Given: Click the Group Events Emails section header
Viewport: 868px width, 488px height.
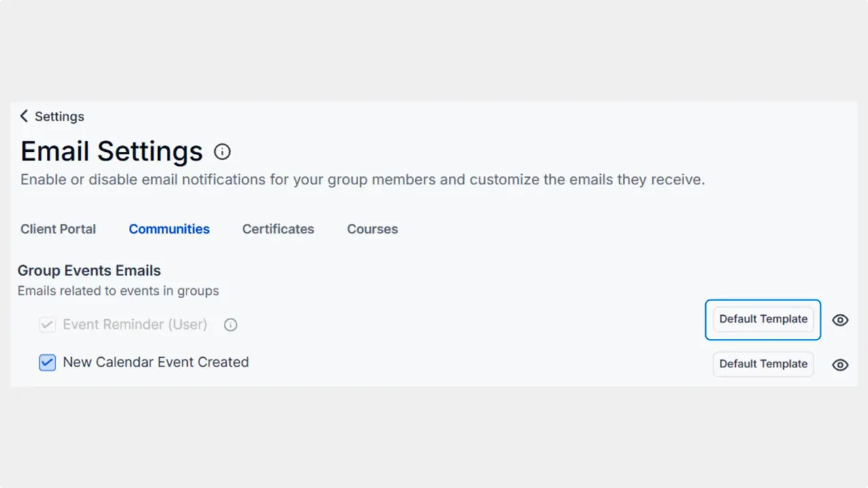Looking at the screenshot, I should [90, 270].
